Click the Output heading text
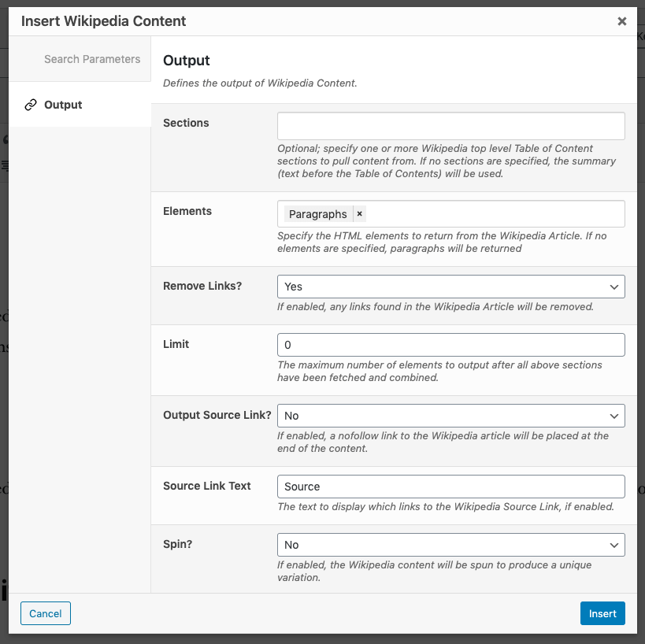This screenshot has width=645, height=644. 187,61
